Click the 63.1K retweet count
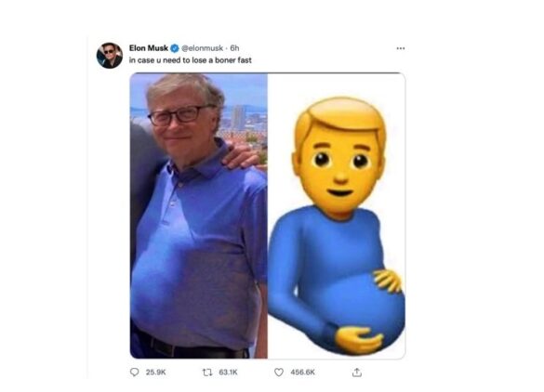This screenshot has width=544, height=392. pos(228,372)
